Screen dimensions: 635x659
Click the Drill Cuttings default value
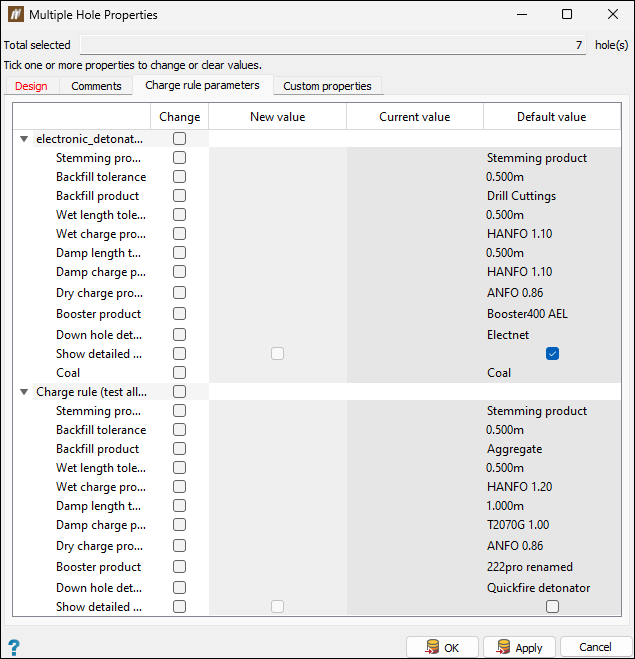(521, 196)
